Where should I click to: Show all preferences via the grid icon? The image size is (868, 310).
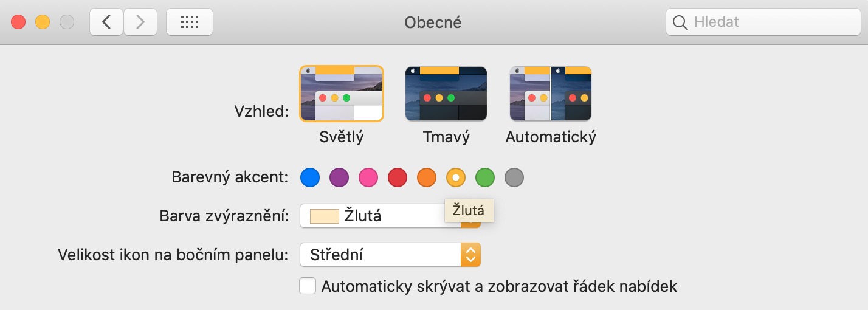pos(190,22)
